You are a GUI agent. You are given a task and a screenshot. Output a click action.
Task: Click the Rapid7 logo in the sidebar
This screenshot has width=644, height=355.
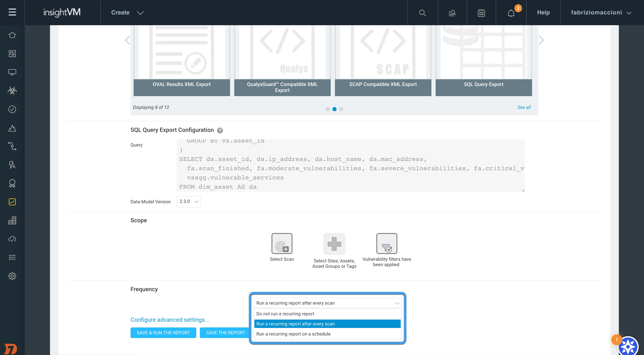11,349
